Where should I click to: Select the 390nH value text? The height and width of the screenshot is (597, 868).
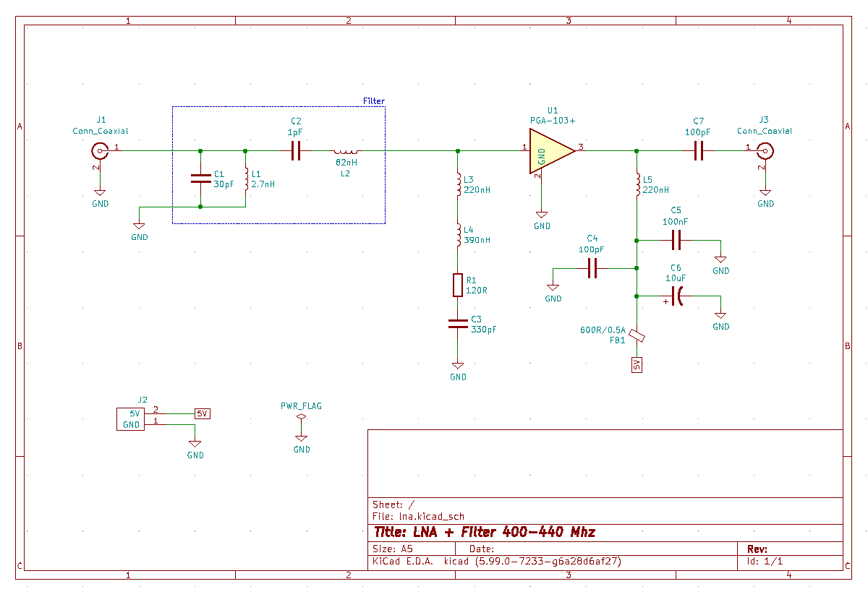tap(477, 240)
